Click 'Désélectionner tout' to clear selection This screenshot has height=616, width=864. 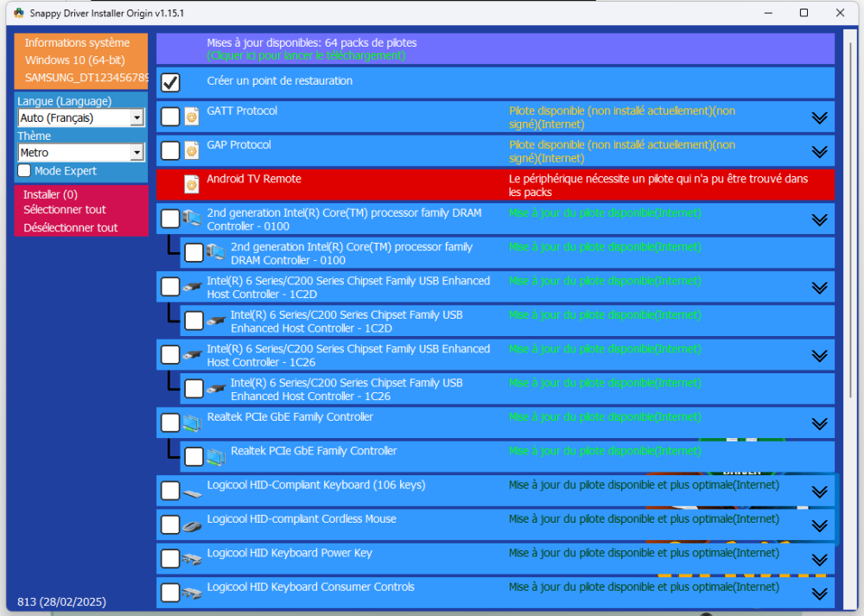tap(71, 228)
